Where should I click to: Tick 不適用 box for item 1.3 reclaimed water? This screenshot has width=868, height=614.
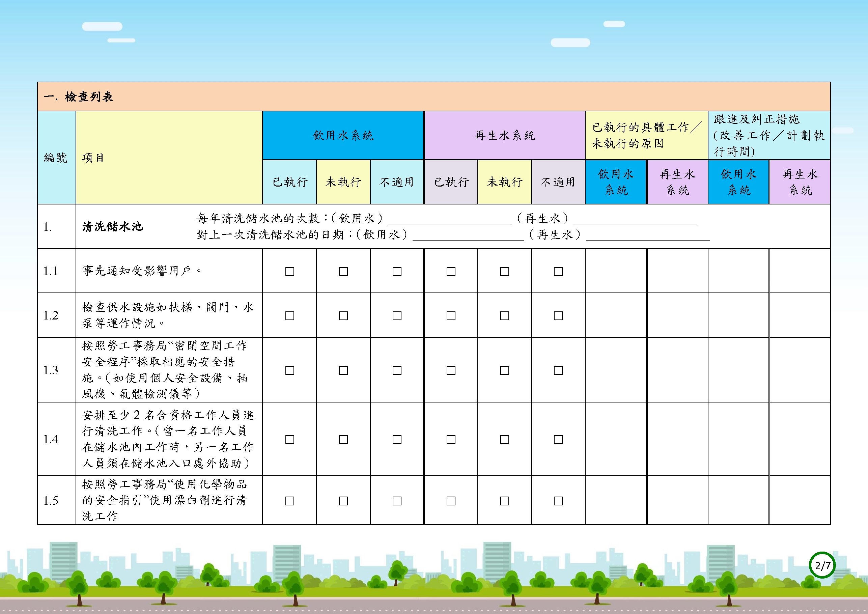coord(558,370)
